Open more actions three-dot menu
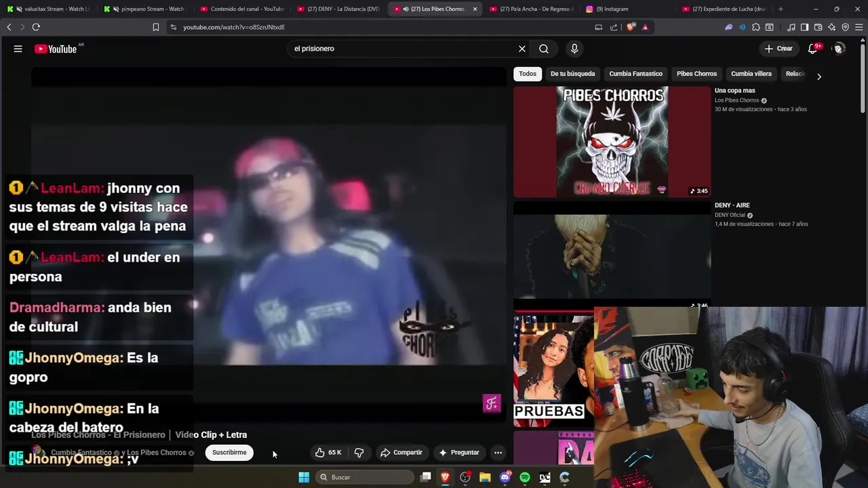Viewport: 868px width, 488px height. (498, 453)
